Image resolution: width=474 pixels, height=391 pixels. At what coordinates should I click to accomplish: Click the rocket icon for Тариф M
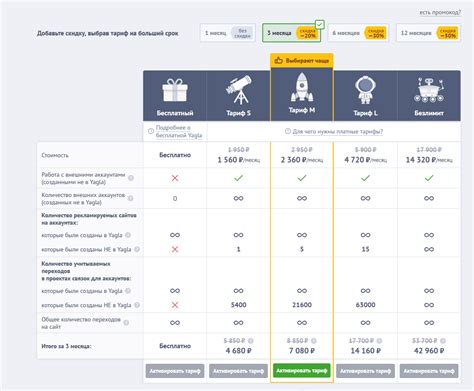pos(302,87)
